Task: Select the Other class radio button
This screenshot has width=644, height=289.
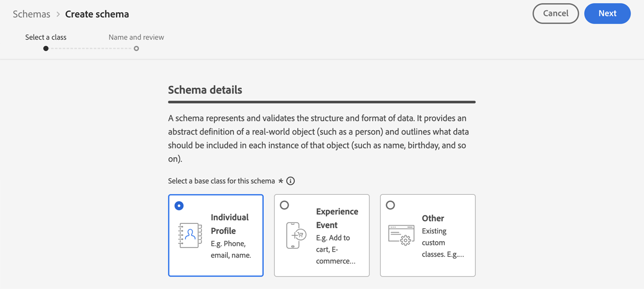Action: [390, 205]
